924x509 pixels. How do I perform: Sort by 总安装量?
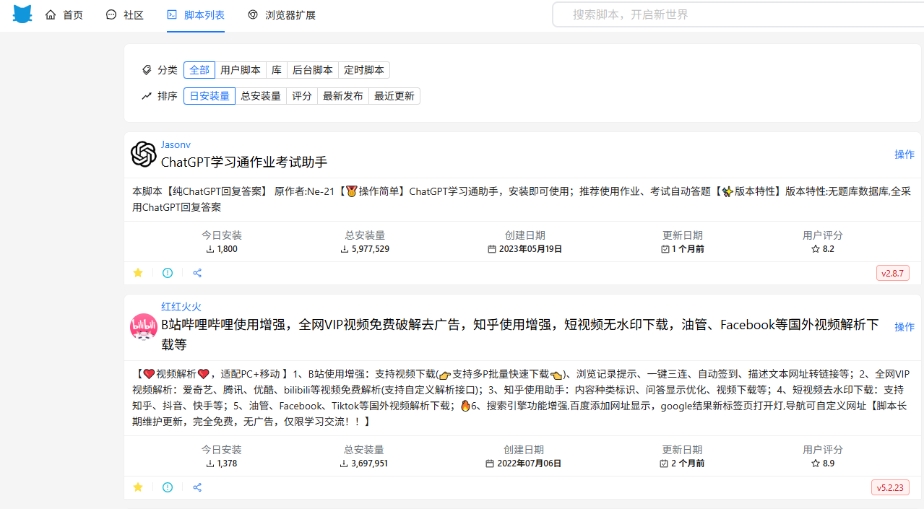click(x=260, y=96)
